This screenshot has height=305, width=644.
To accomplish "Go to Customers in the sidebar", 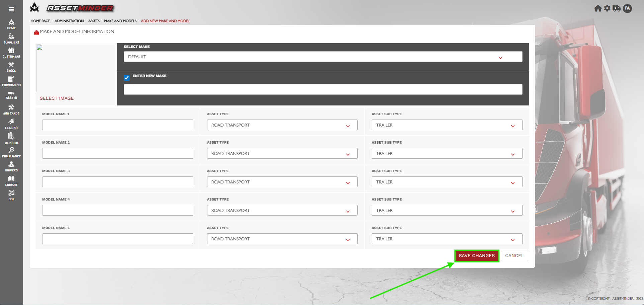I will (11, 53).
